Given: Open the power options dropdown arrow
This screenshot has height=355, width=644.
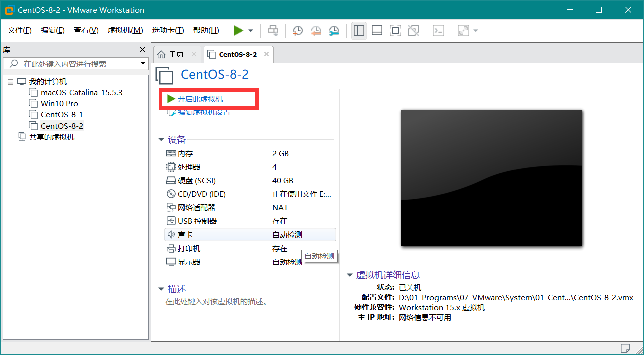Looking at the screenshot, I should (251, 31).
